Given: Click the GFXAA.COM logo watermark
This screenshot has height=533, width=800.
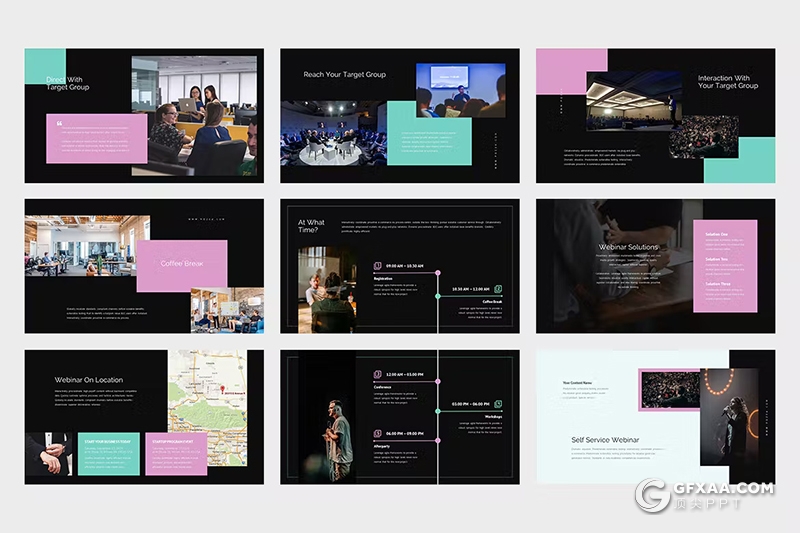Looking at the screenshot, I should (x=704, y=495).
